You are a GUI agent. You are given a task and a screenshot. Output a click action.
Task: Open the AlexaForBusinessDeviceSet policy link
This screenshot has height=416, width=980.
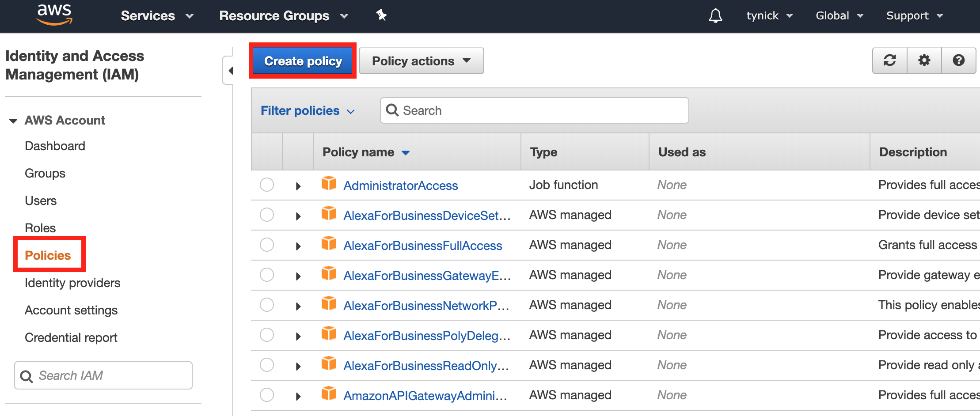[427, 216]
